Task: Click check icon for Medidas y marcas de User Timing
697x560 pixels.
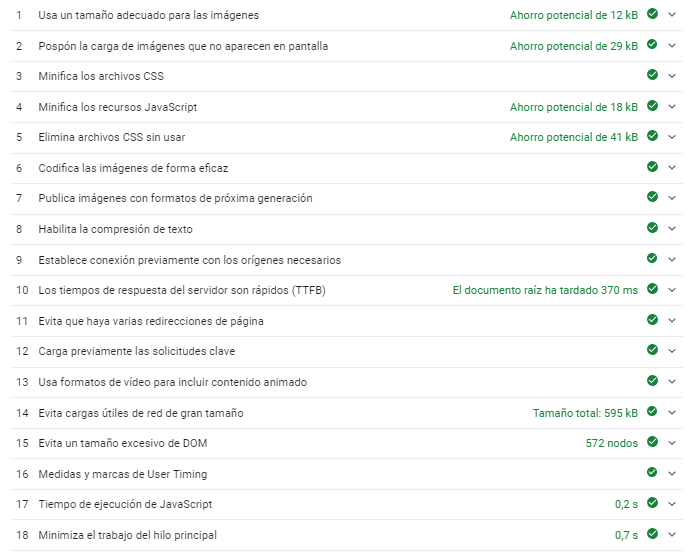Action: [652, 473]
